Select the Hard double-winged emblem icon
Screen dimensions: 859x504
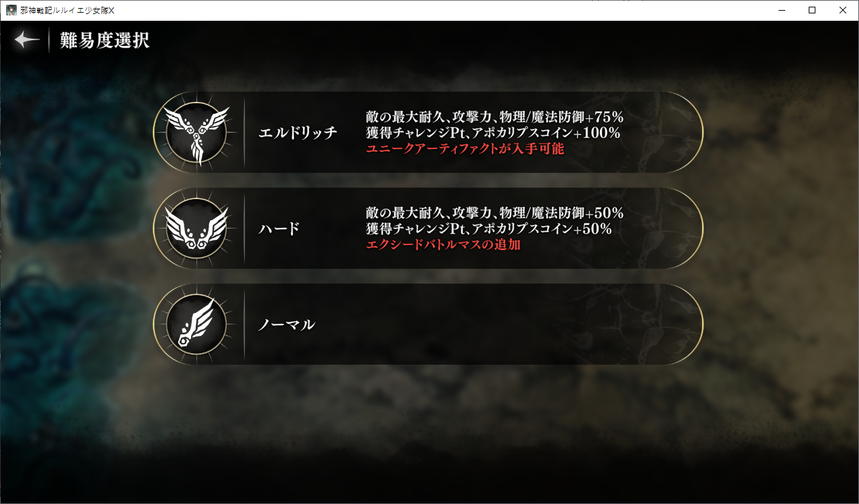point(196,229)
